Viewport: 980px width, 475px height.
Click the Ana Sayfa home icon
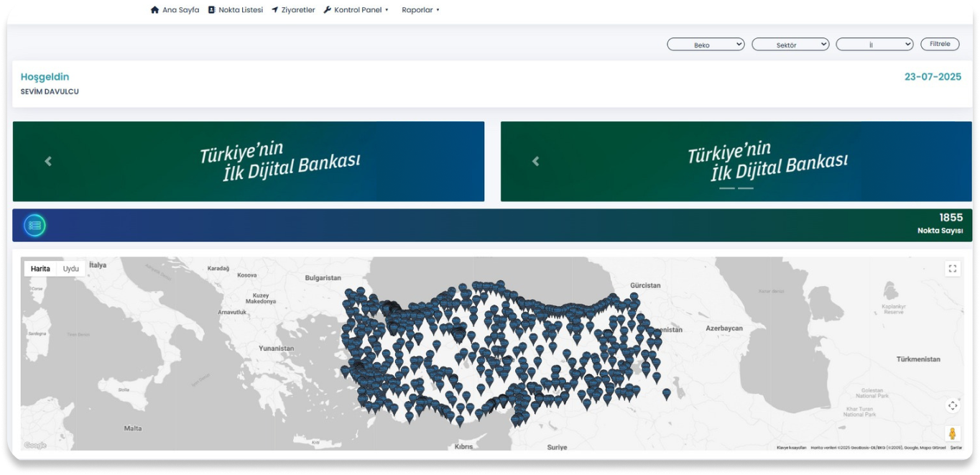tap(154, 10)
